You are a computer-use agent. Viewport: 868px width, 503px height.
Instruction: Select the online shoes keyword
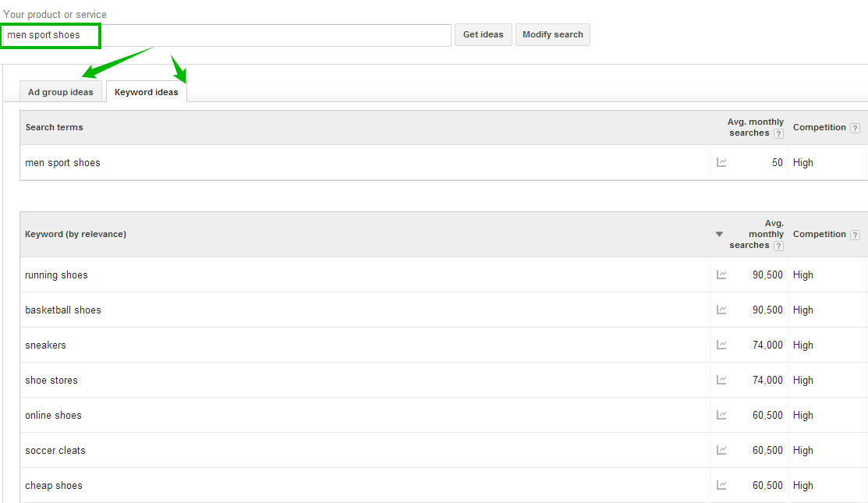coord(53,415)
